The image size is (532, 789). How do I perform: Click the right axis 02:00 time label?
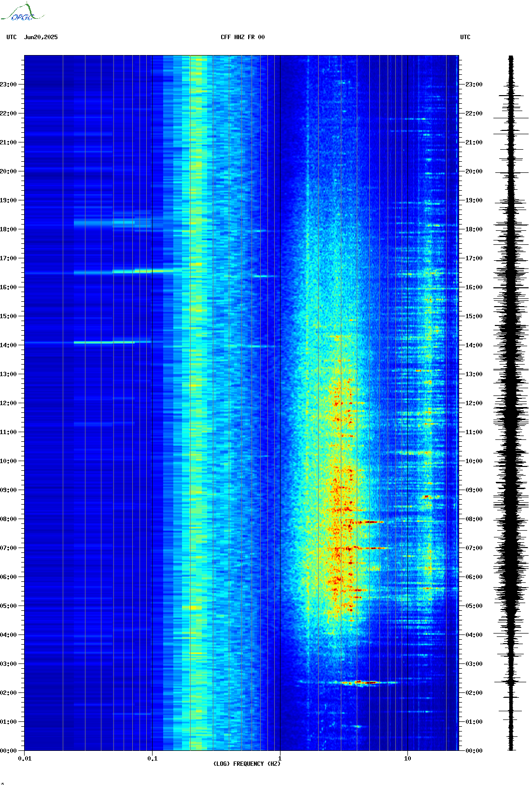474,693
